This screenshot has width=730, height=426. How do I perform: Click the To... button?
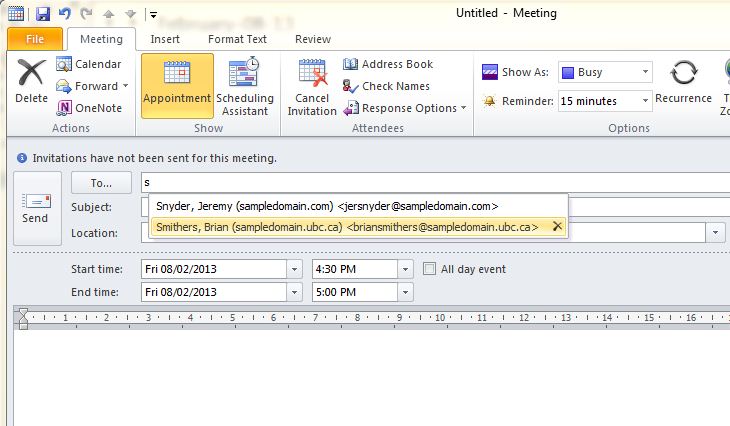101,183
